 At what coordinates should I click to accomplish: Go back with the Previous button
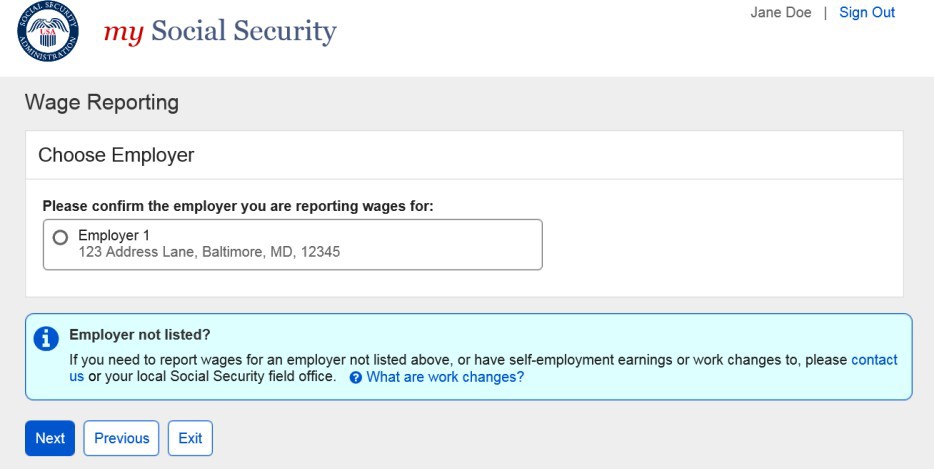pyautogui.click(x=122, y=438)
